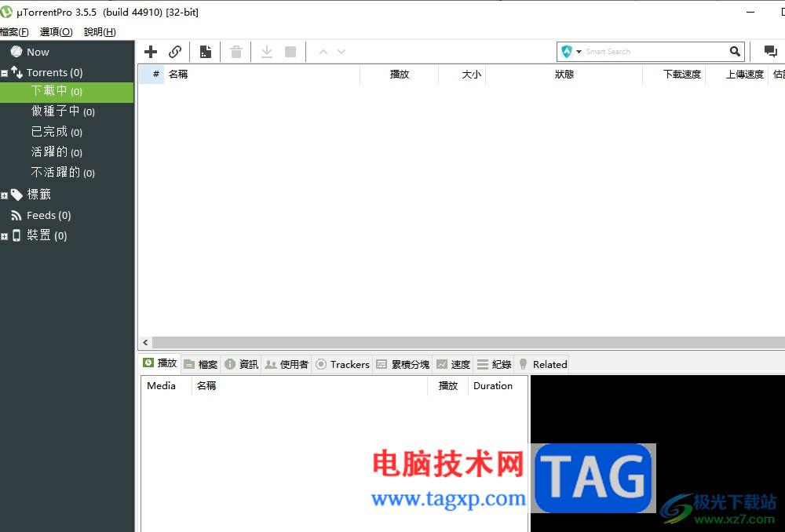Click the remove torrent trash icon

coord(235,52)
